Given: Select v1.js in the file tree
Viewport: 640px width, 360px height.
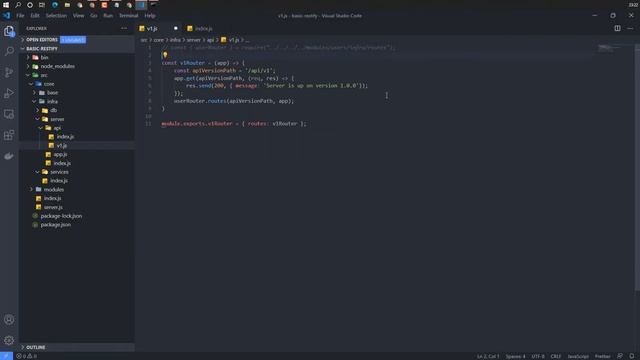Looking at the screenshot, I should 62,145.
